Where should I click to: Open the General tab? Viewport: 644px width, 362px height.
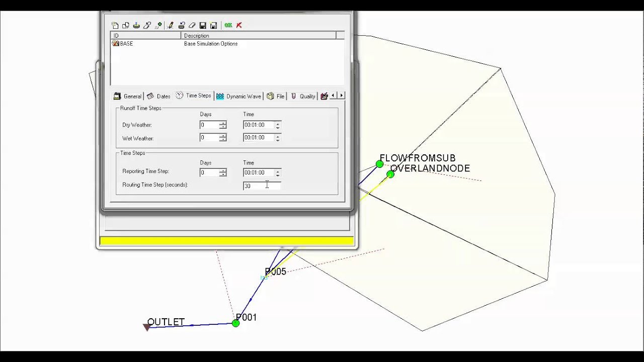[x=128, y=96]
